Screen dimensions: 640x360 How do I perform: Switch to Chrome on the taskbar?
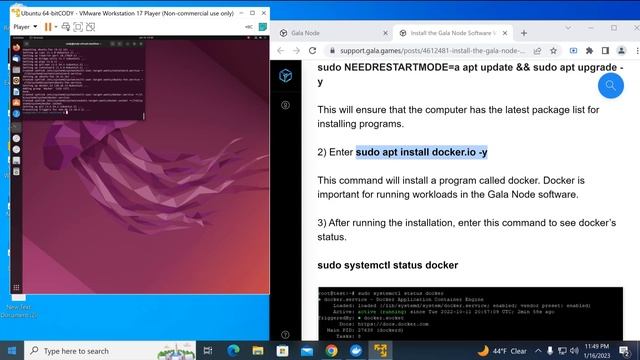pos(331,351)
